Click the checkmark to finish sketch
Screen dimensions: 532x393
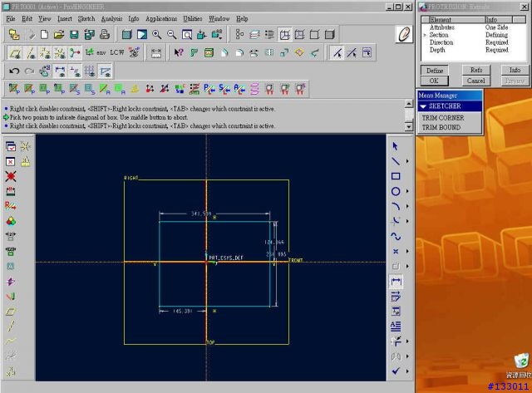pos(396,371)
